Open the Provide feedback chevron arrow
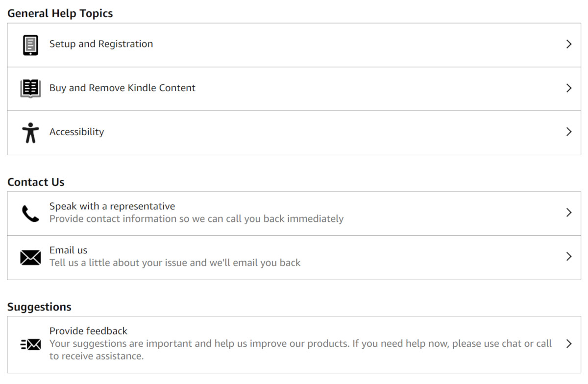The image size is (588, 384). (569, 344)
